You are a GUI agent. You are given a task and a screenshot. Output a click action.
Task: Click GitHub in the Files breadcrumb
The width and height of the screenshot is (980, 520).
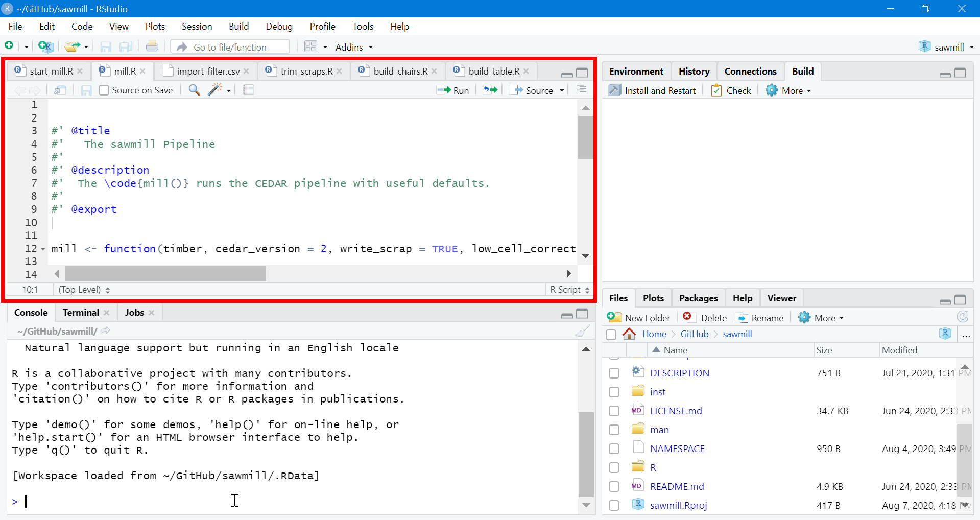pyautogui.click(x=695, y=334)
